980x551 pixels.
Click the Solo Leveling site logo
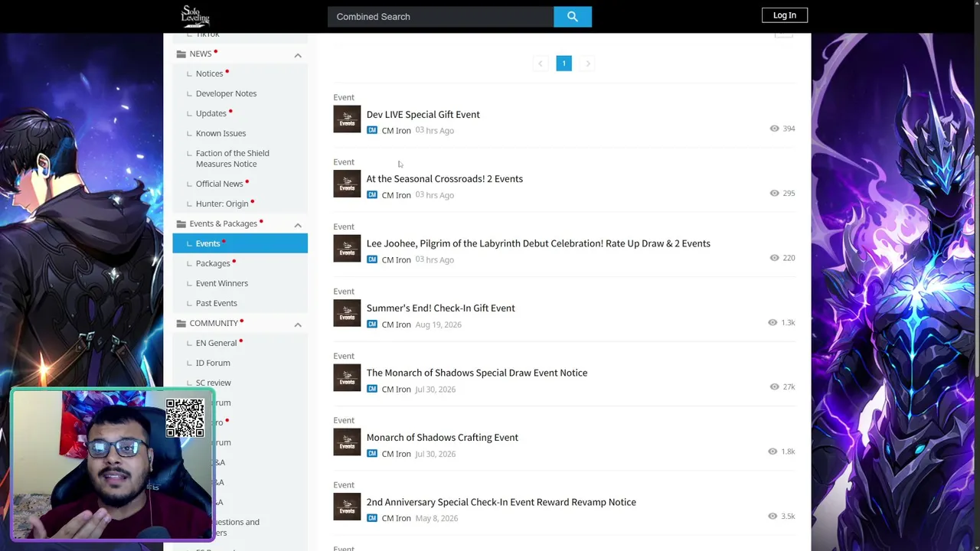point(195,16)
